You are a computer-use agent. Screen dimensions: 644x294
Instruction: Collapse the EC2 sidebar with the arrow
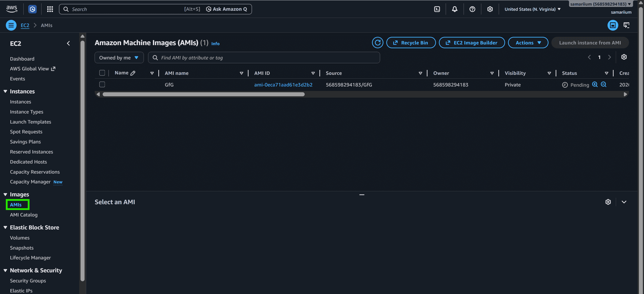pyautogui.click(x=68, y=44)
